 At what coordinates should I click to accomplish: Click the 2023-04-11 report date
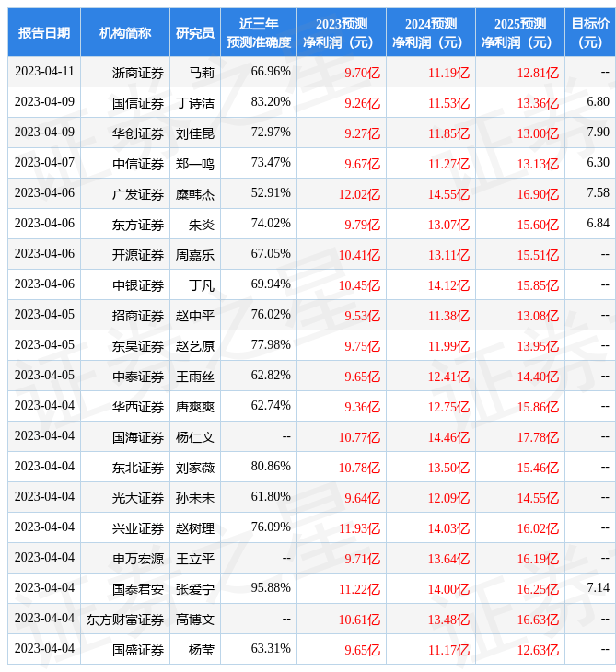44,71
